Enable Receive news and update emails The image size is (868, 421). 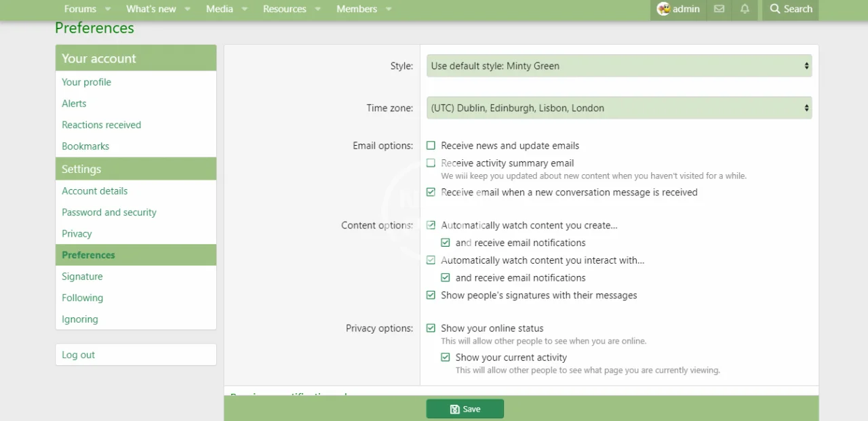tap(431, 146)
